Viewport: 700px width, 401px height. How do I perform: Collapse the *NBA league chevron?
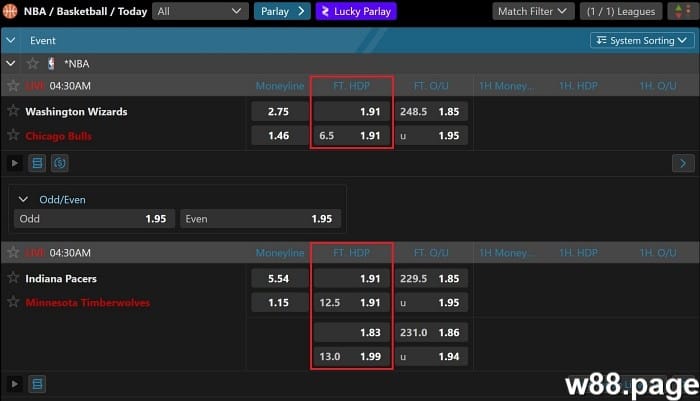tap(11, 64)
